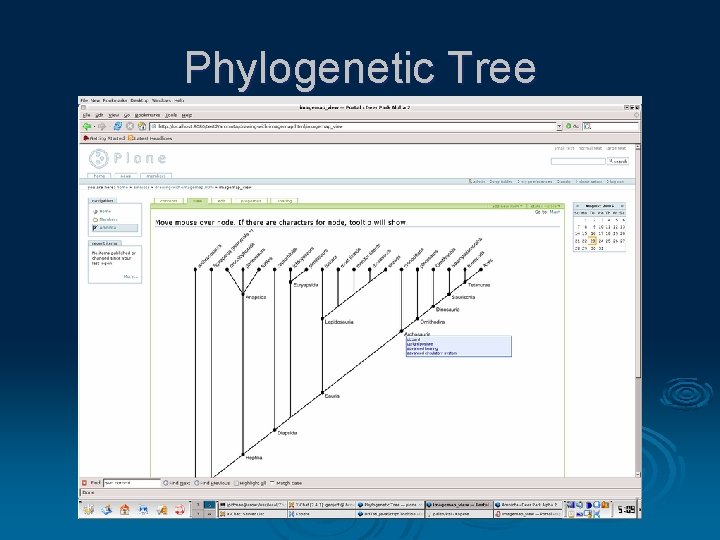Open the browser File menu

(86, 115)
